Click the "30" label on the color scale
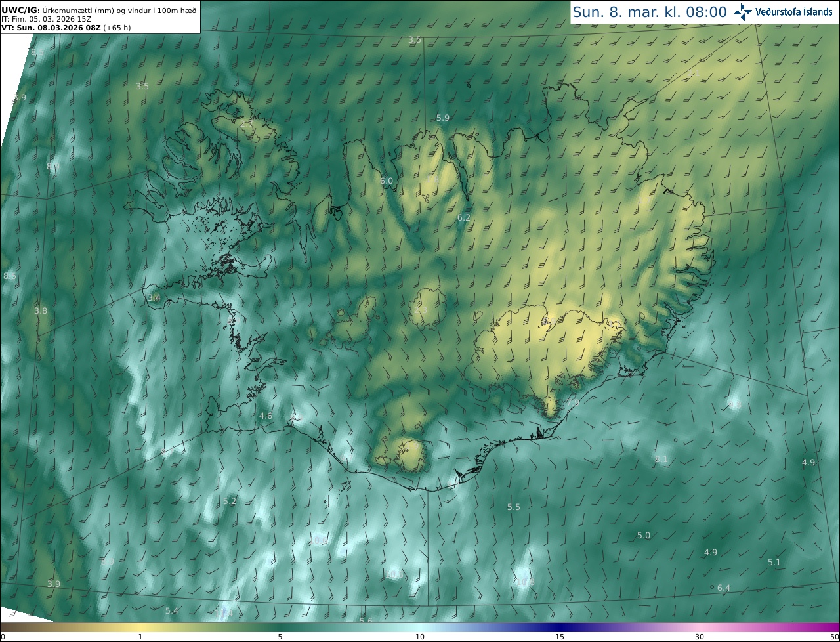Viewport: 840px width, 642px height. click(x=700, y=637)
